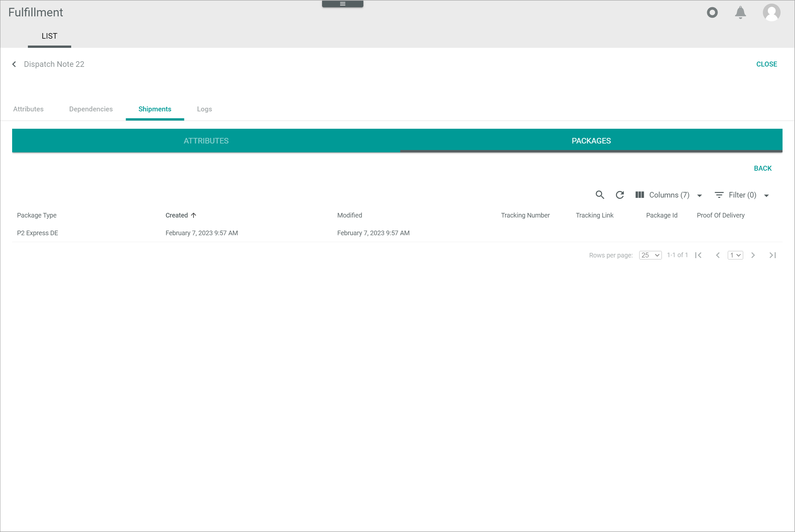Go back using arrow beside Dispatch Note 22
Image resolution: width=795 pixels, height=532 pixels.
[14, 64]
